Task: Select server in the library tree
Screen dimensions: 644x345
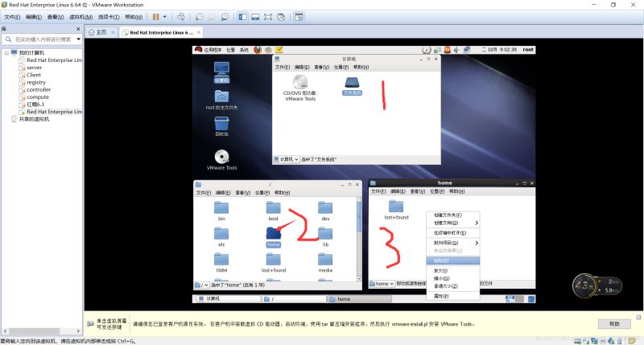Action: point(34,68)
